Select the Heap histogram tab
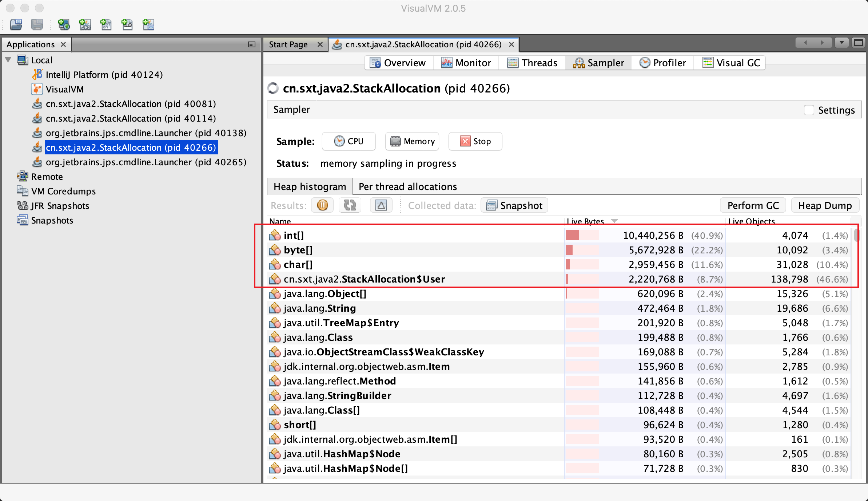The height and width of the screenshot is (501, 868). point(310,186)
